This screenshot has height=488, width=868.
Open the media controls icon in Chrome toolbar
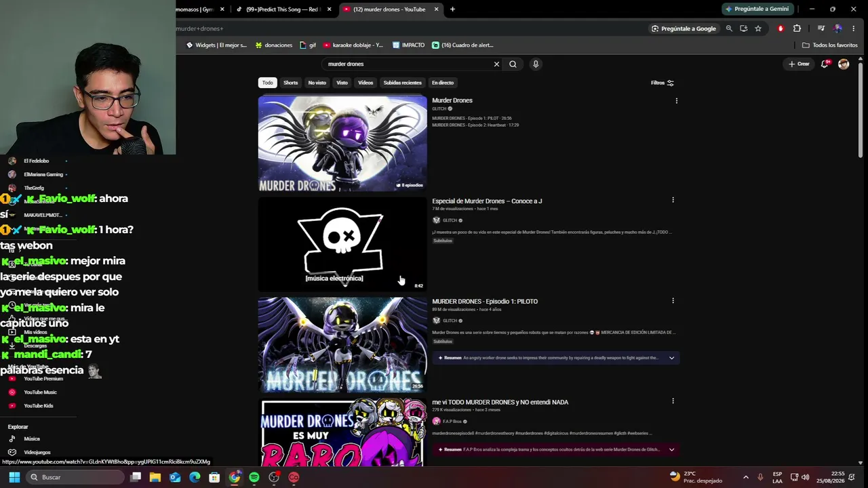821,28
